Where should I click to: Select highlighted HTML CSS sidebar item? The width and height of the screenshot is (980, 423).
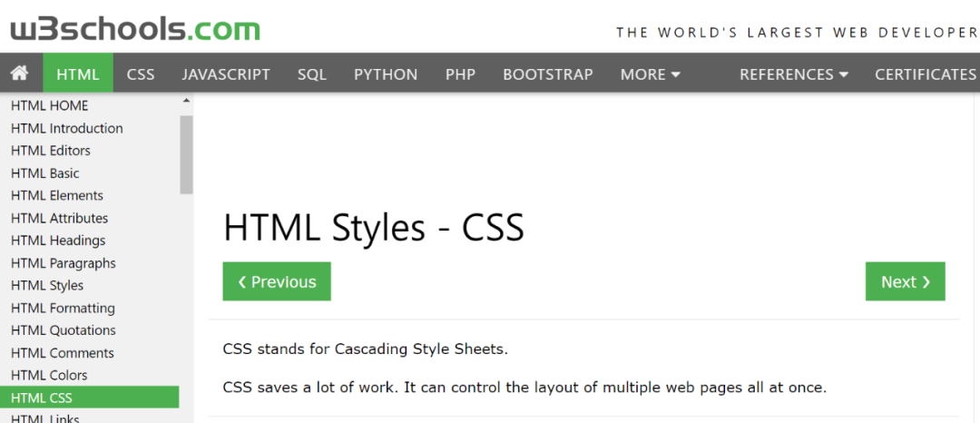click(89, 398)
